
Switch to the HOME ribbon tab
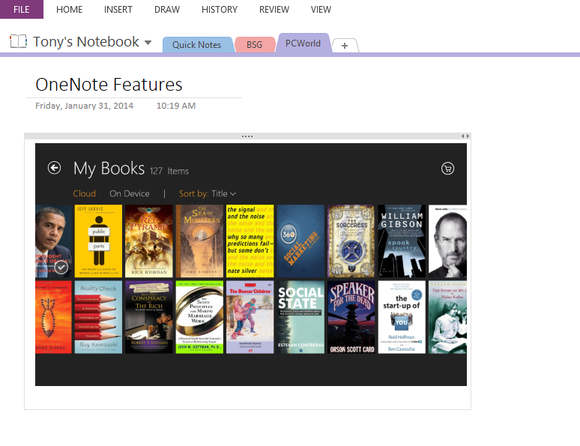tap(69, 10)
